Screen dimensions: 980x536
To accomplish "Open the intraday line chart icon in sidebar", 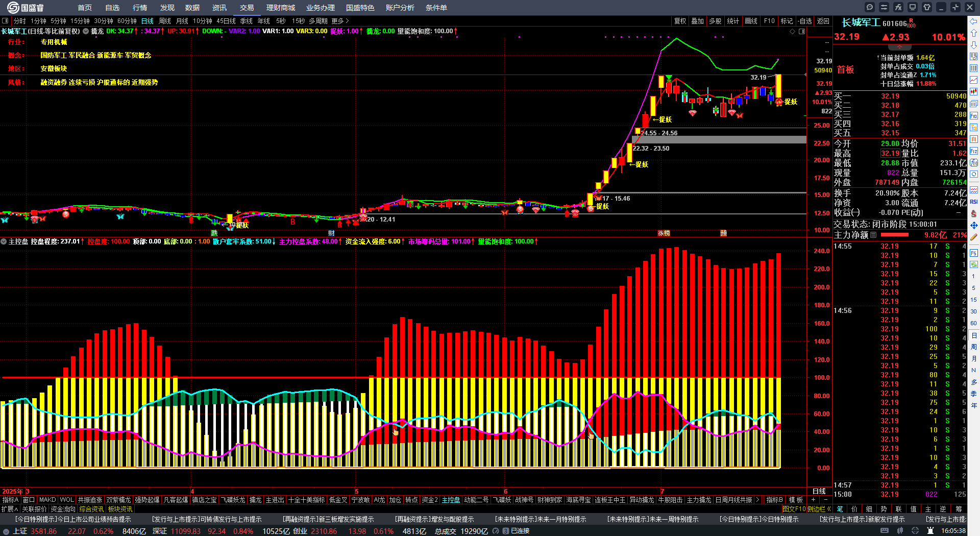I will tap(974, 80).
